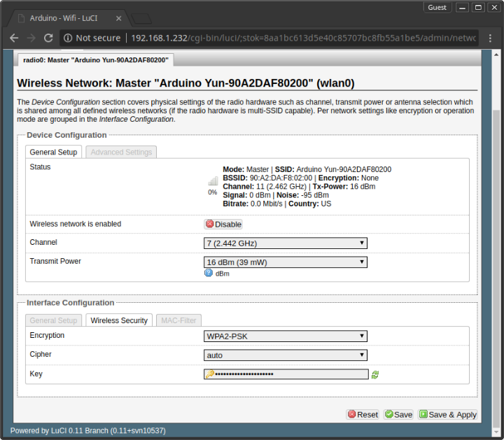This screenshot has height=440, width=504.
Task: Reload the page with refresh icon
Action: (x=48, y=38)
